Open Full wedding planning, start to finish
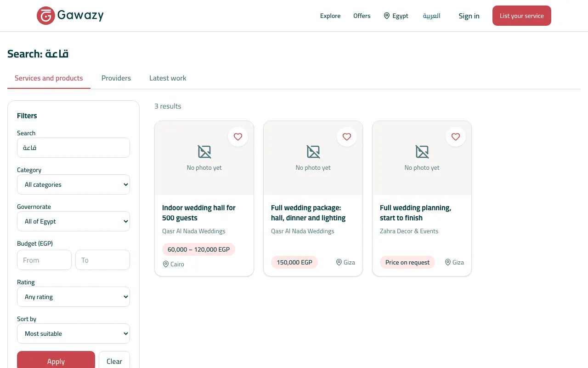 click(x=415, y=213)
